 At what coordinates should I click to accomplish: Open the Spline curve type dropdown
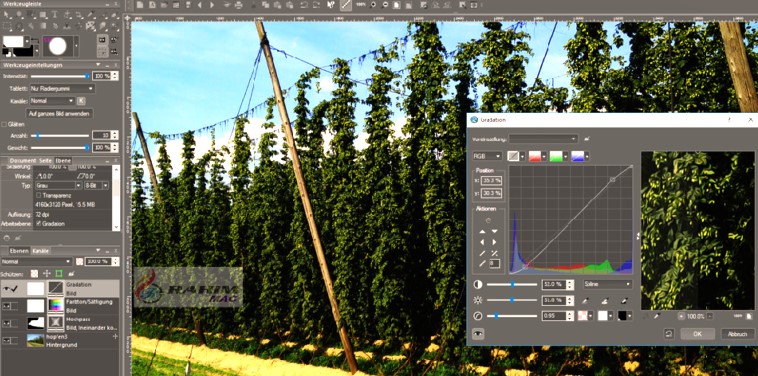click(x=607, y=284)
